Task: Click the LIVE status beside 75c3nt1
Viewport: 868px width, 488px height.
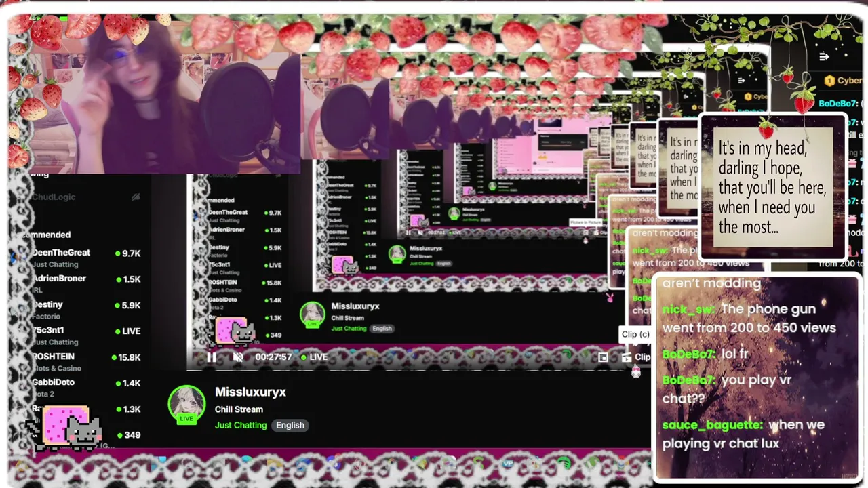Action: coord(127,331)
